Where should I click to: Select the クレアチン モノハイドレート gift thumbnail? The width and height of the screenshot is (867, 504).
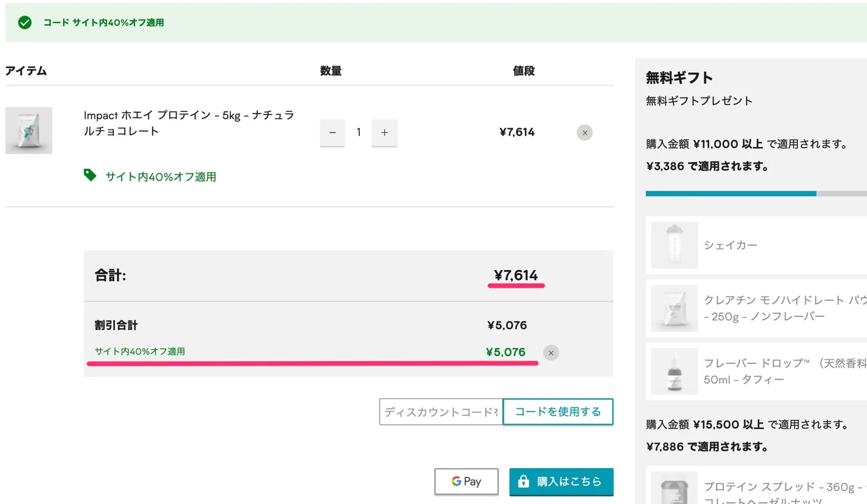tap(674, 308)
